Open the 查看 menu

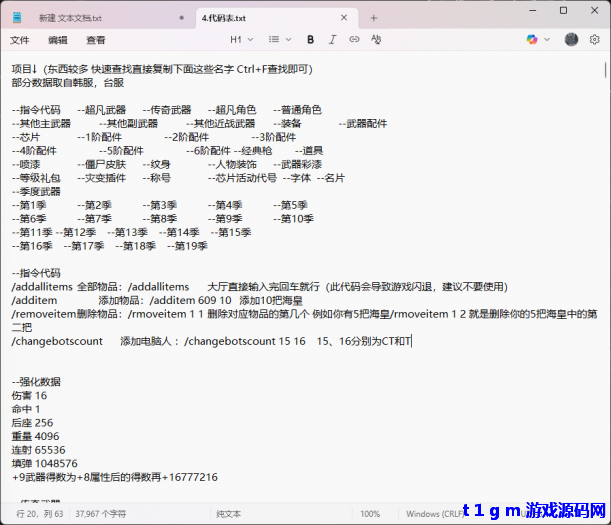coord(96,40)
